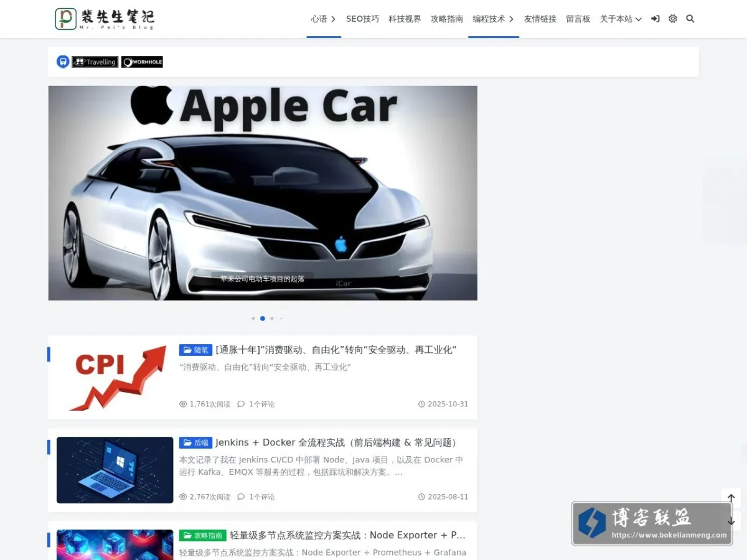Click 1个评论 on the Jenkins article
747x560 pixels.
click(262, 497)
